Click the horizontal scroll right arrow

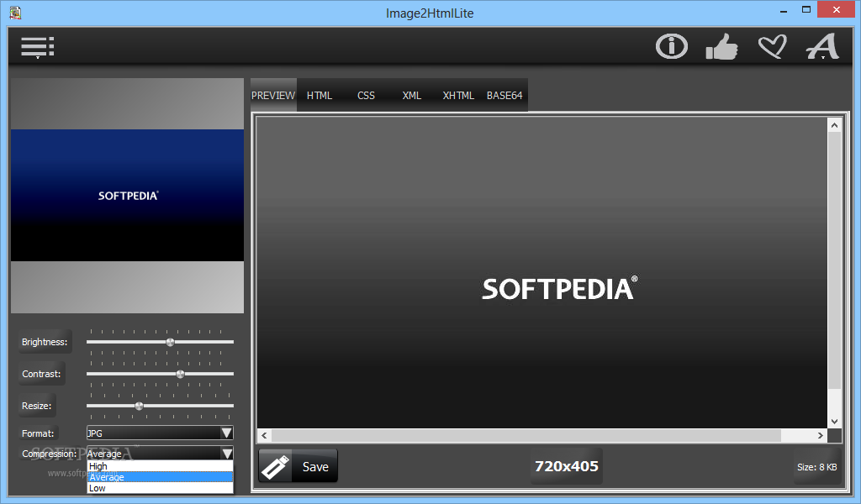(821, 435)
